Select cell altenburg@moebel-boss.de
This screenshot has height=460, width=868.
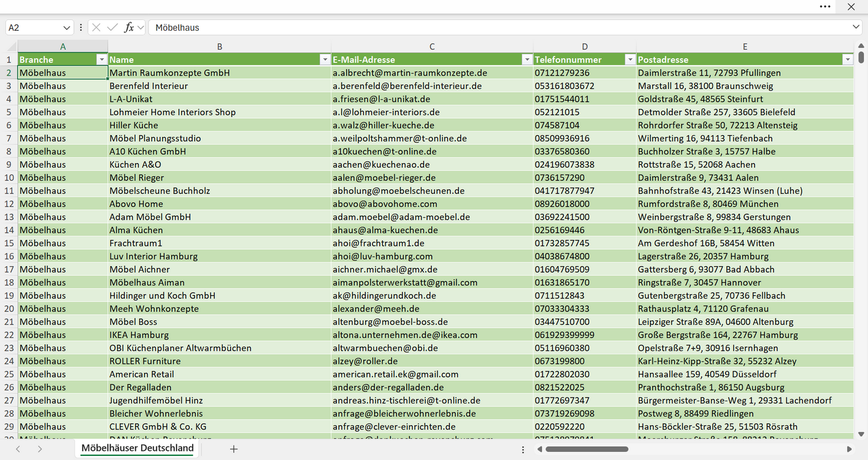pos(432,322)
